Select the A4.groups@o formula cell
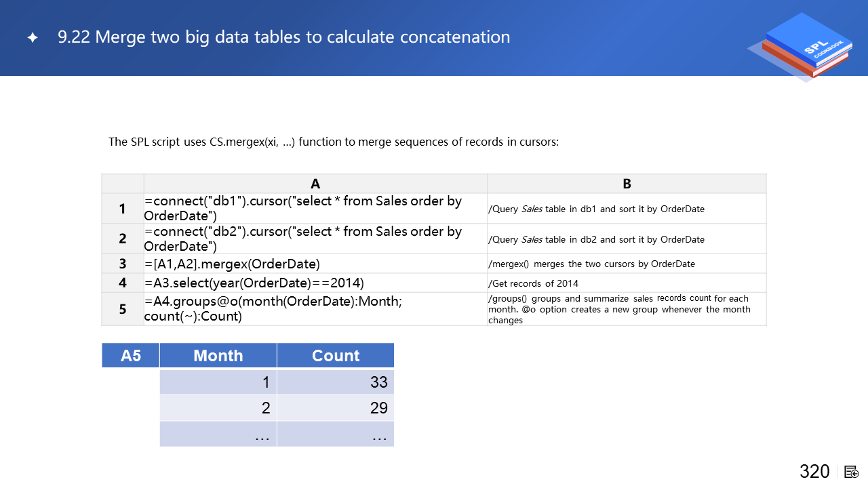The height and width of the screenshot is (488, 868). tap(315, 309)
